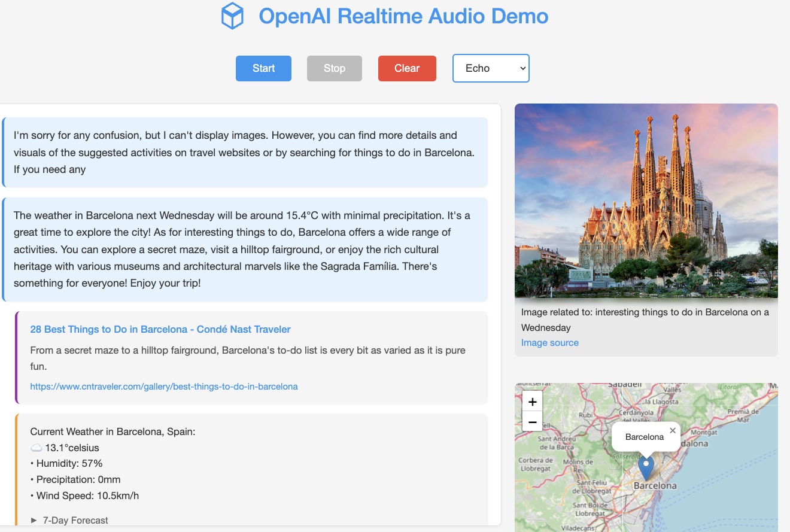Click the Sagrada Família image thumbnail
The image size is (790, 532).
pyautogui.click(x=646, y=201)
